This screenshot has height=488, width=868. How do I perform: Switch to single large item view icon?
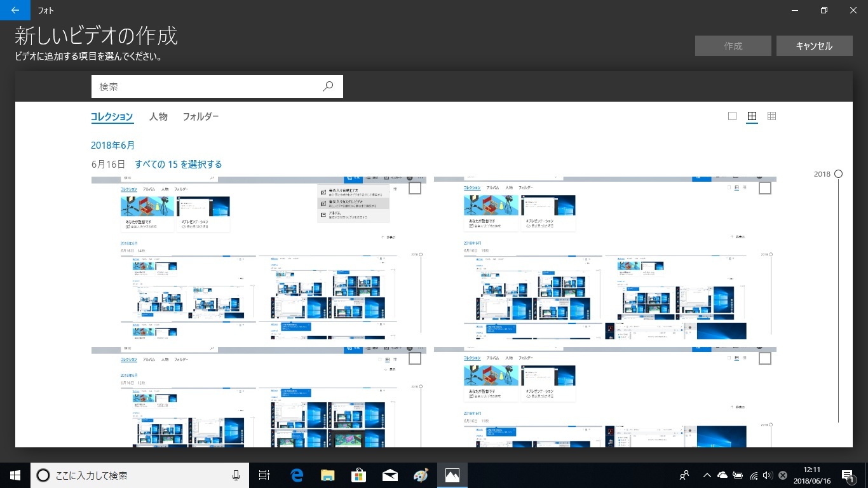[732, 116]
